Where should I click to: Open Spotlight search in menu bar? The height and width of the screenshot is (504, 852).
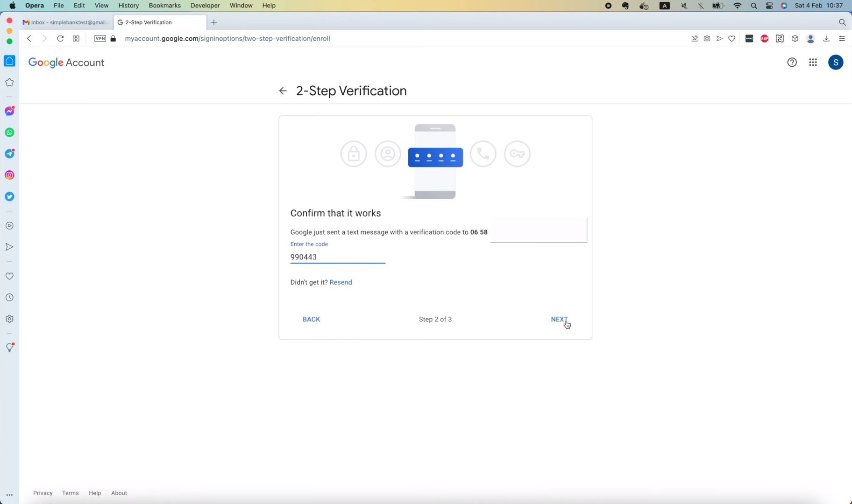point(754,6)
